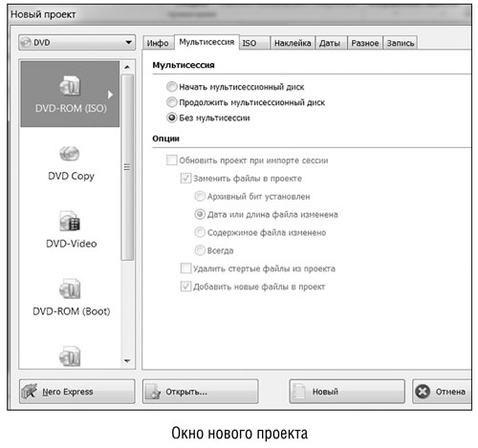The image size is (478, 448).
Task: Select the 'Без мультисессии' radio option
Action: point(172,117)
